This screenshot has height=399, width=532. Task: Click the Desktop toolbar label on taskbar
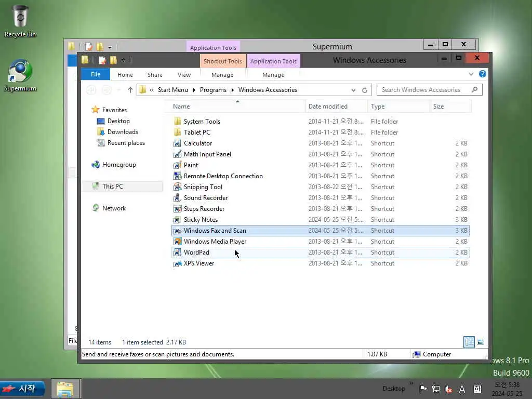(394, 389)
